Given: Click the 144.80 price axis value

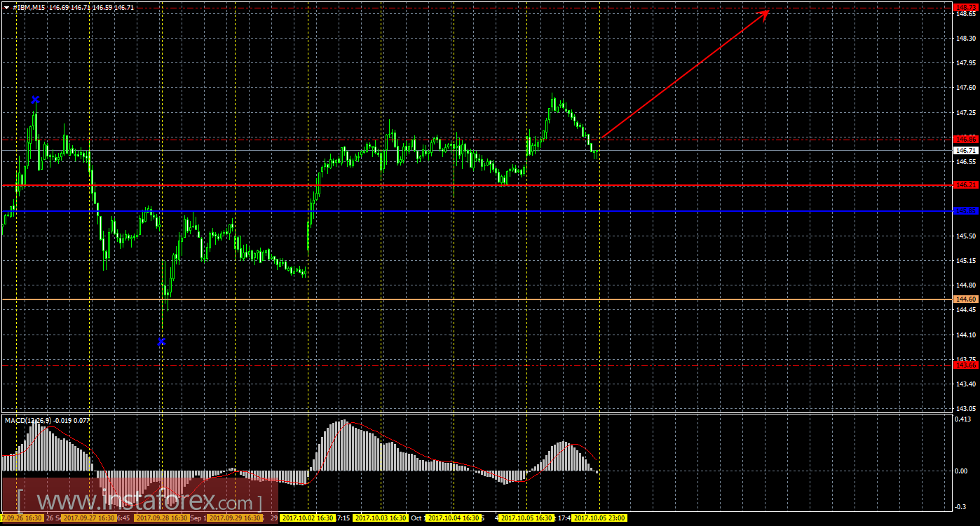Looking at the screenshot, I should 965,285.
